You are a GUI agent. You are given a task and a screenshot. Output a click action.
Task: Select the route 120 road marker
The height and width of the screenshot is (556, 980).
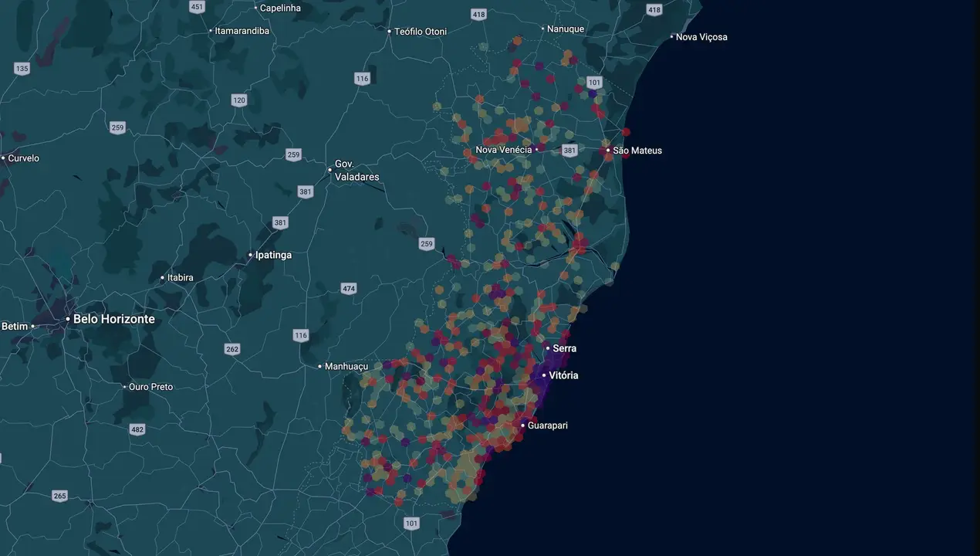[x=239, y=100]
